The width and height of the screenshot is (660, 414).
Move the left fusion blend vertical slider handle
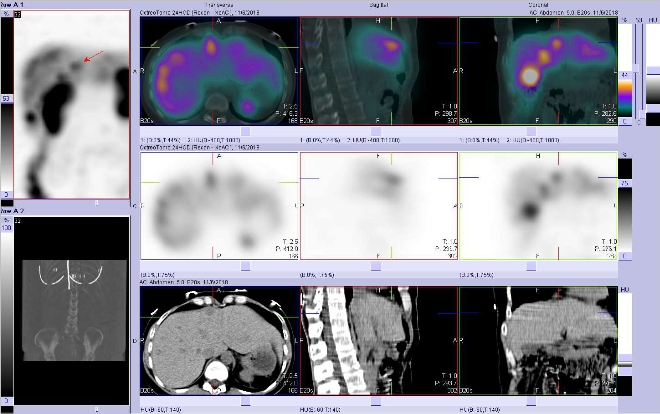pyautogui.click(x=636, y=68)
